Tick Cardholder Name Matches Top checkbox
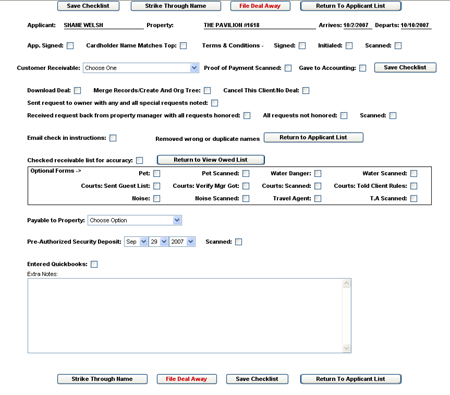Viewport: 450px width, 395px height. click(183, 46)
